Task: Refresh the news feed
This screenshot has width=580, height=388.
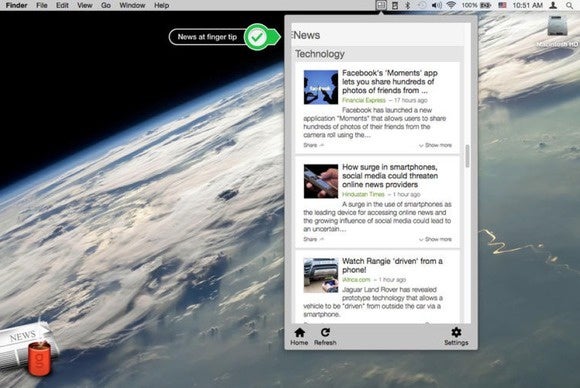Action: (325, 337)
